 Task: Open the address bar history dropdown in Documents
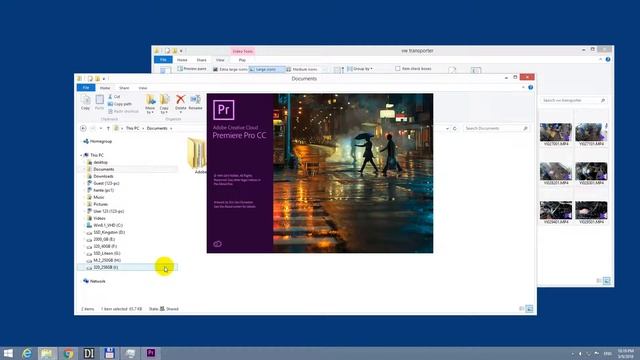coord(447,128)
